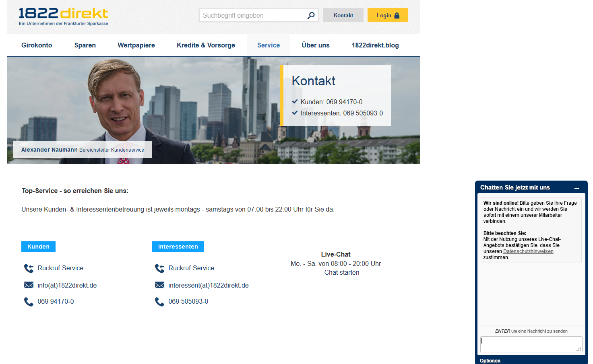Click envelope icon beside info(at)1822direkt.de

coord(29,285)
